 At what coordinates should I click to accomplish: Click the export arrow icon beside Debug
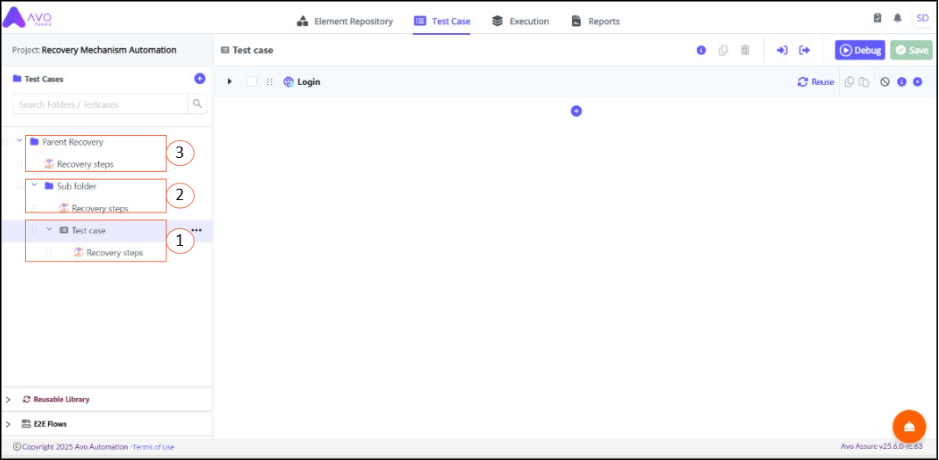(x=804, y=50)
